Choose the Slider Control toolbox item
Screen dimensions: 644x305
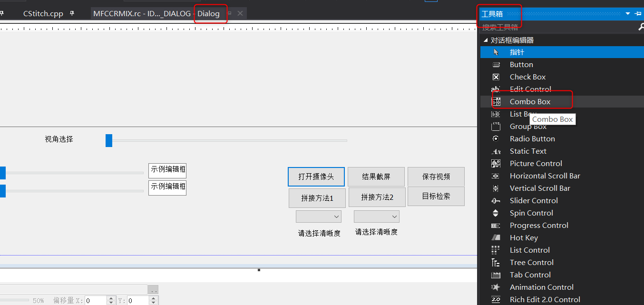(534, 200)
